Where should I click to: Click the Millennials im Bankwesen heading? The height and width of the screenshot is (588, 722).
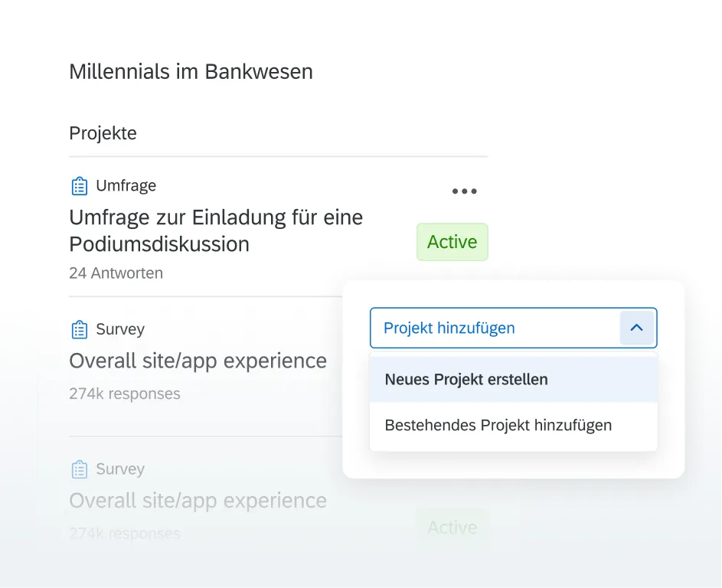[x=191, y=71]
